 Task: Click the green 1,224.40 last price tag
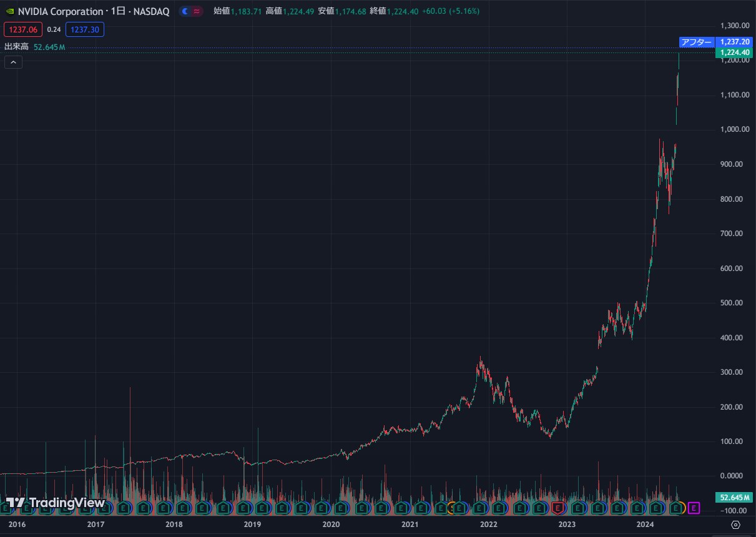pyautogui.click(x=734, y=53)
